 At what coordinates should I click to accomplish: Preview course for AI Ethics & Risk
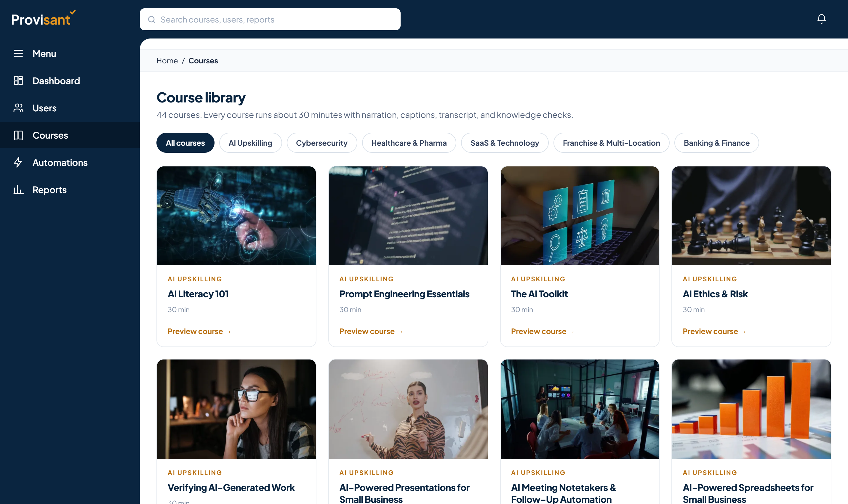click(x=714, y=331)
